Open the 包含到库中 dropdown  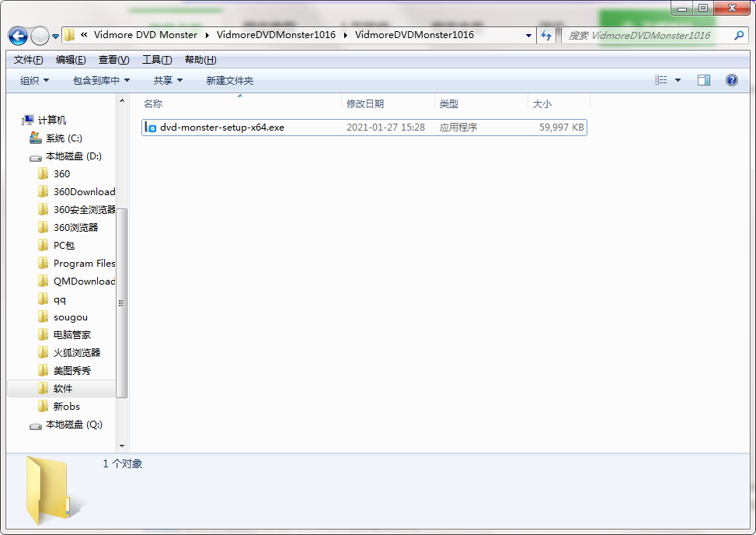click(x=101, y=81)
